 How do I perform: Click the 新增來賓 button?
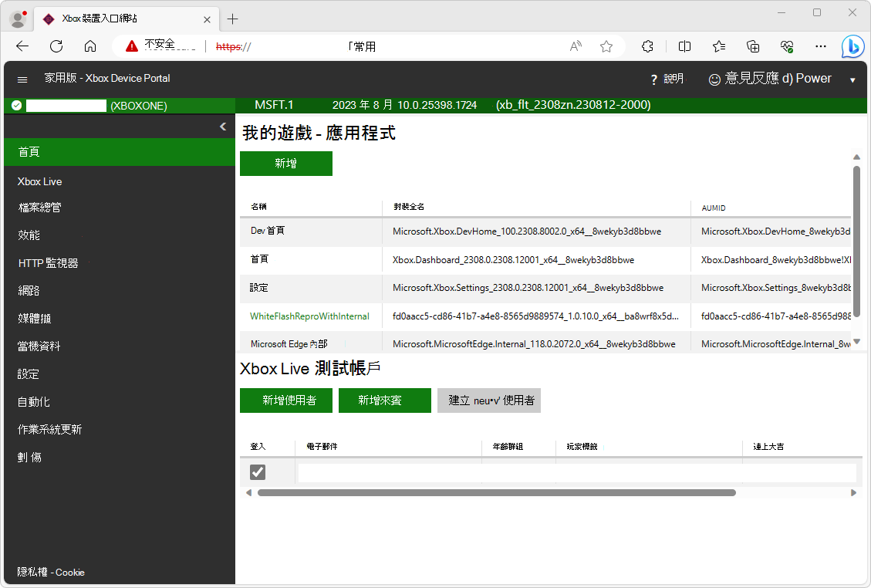(x=384, y=400)
